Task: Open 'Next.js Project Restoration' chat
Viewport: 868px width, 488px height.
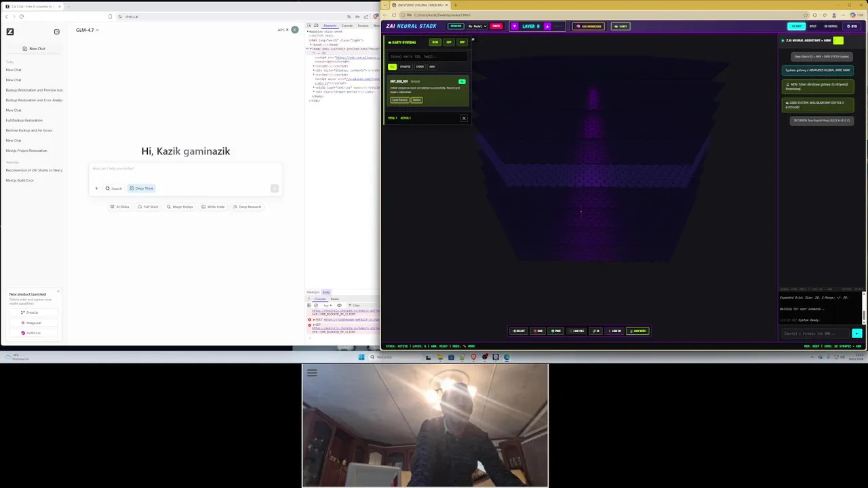Action: click(26, 150)
